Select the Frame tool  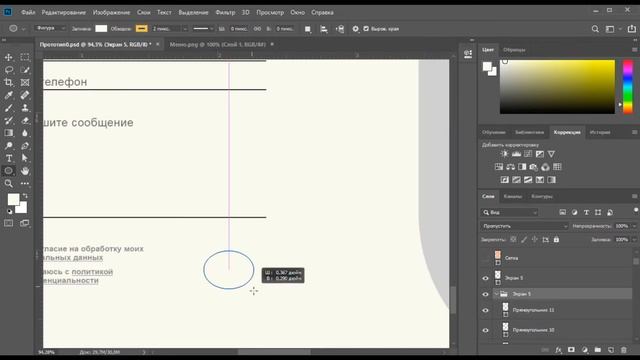(x=25, y=82)
